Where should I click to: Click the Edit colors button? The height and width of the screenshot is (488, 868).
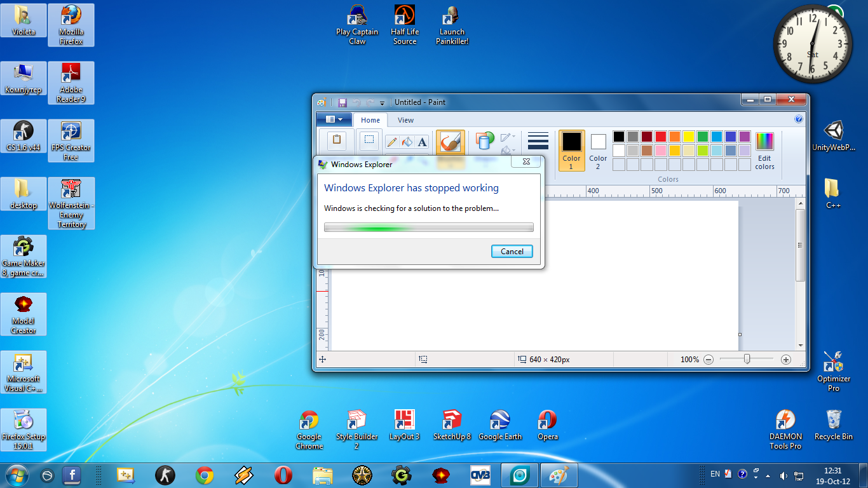[764, 150]
